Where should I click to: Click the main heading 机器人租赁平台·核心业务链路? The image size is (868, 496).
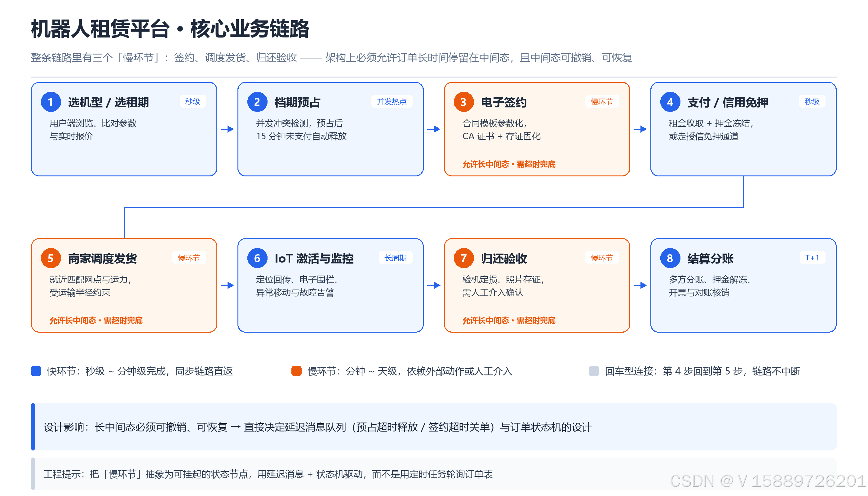pyautogui.click(x=170, y=29)
